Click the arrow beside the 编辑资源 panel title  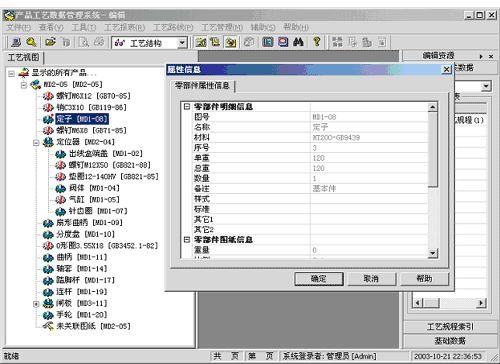(x=481, y=57)
